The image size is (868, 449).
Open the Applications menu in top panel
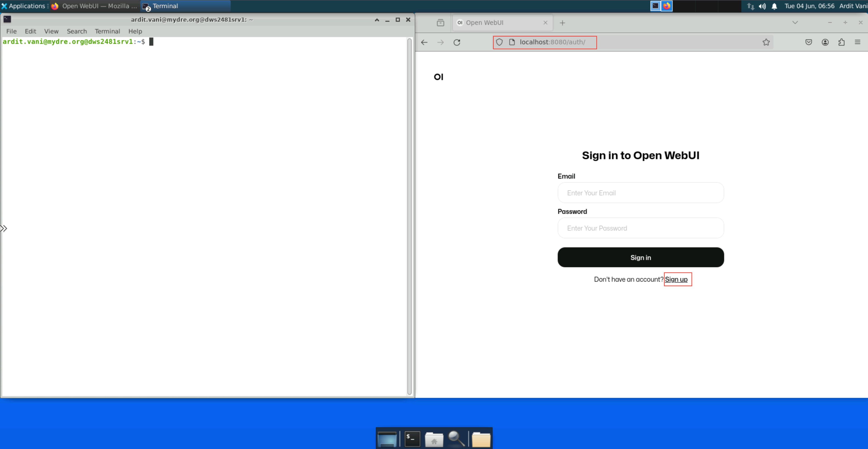coord(25,6)
